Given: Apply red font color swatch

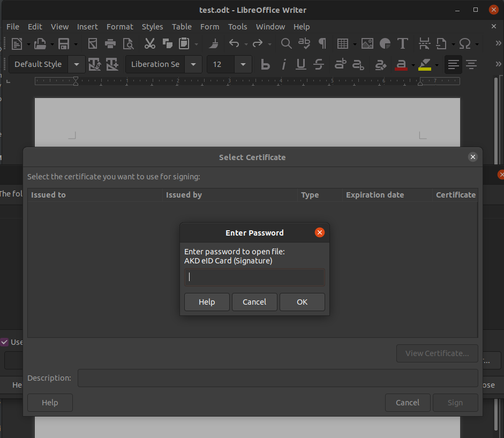Looking at the screenshot, I should (x=401, y=65).
